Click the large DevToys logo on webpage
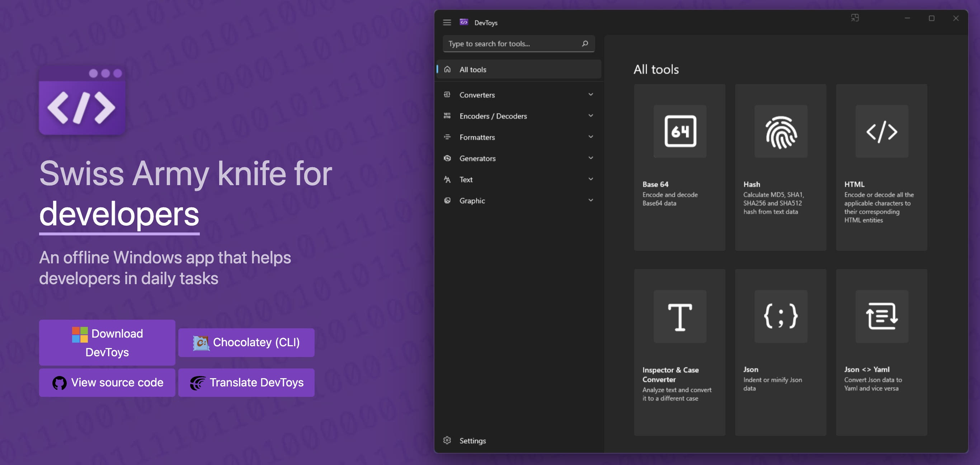 [82, 100]
